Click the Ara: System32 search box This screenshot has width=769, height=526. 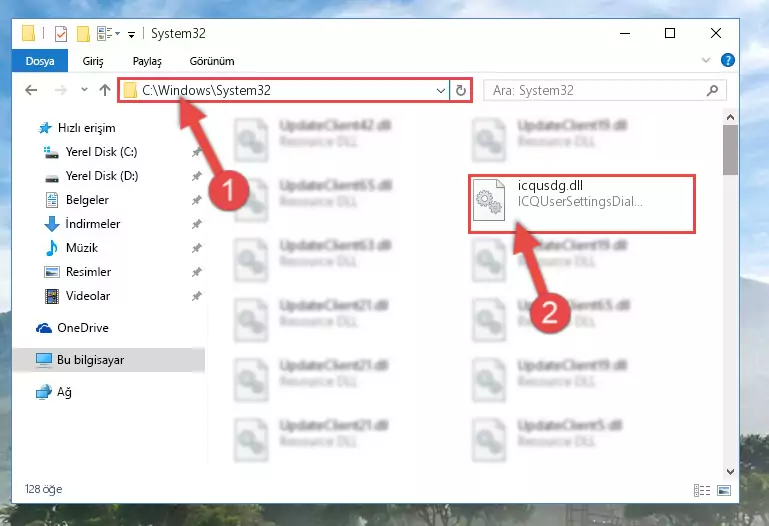pos(605,91)
